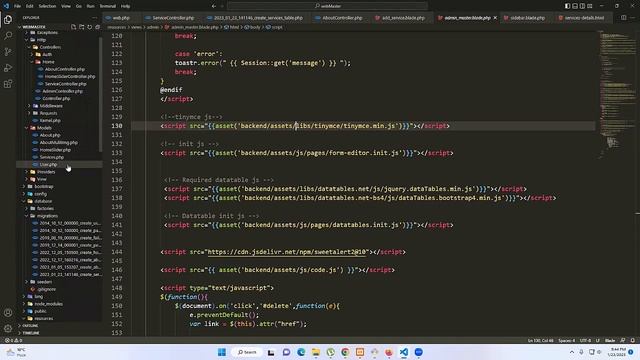This screenshot has height=360, width=640.
Task: Click the Refresh Explorer icon
Action: pyautogui.click(x=89, y=27)
